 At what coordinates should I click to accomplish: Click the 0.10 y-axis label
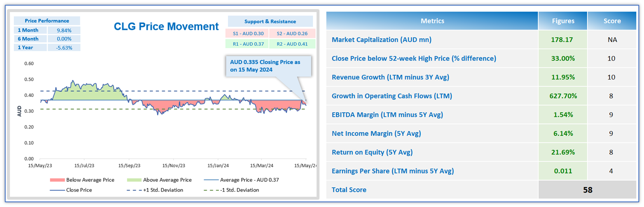29,143
